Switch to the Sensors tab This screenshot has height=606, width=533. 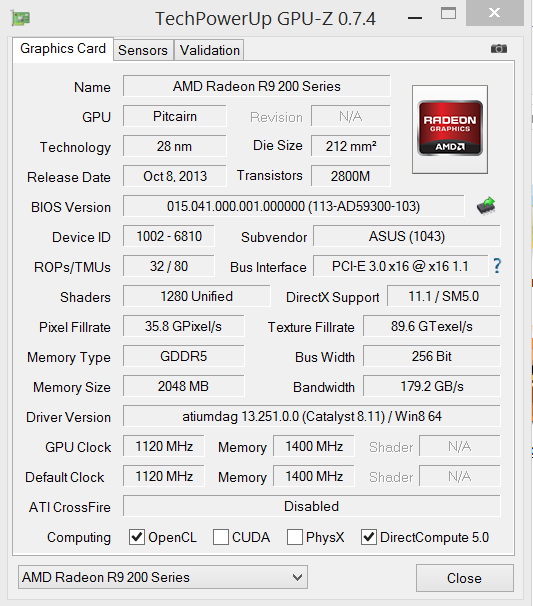pyautogui.click(x=143, y=50)
